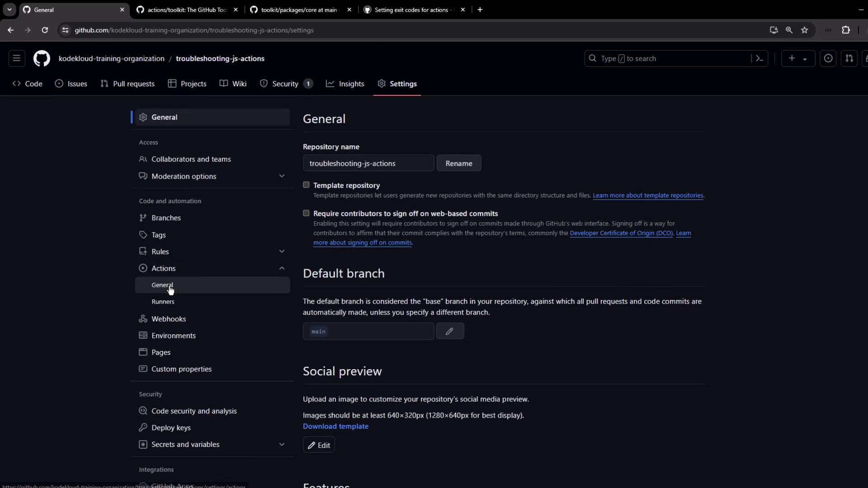Bookmark this page with star icon

click(805, 30)
